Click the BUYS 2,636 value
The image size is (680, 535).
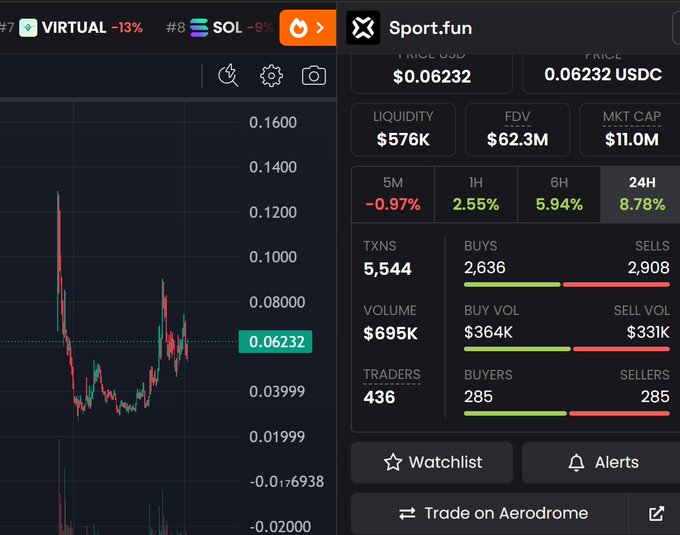coord(484,268)
